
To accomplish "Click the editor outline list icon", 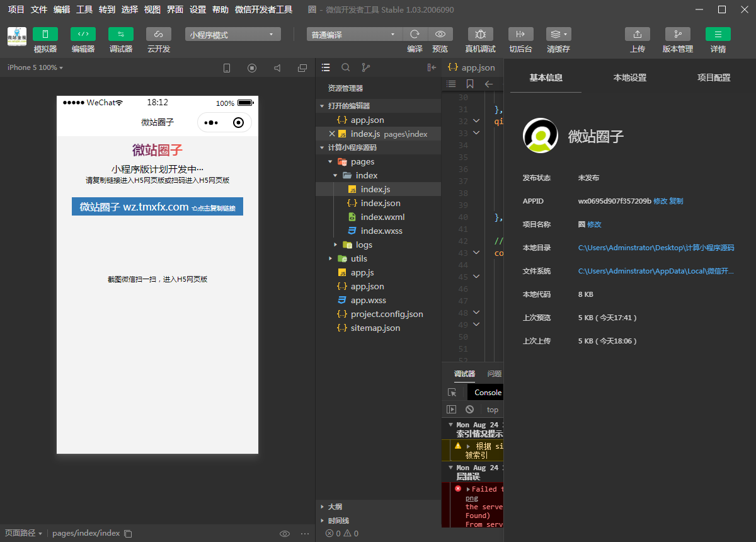I will [x=451, y=84].
